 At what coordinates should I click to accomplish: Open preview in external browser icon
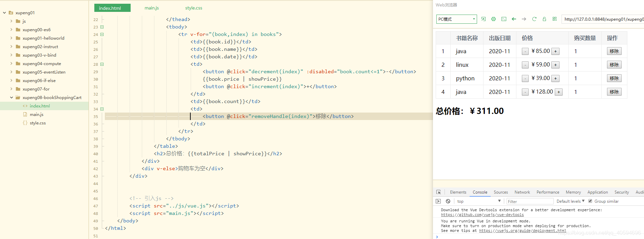(x=484, y=19)
